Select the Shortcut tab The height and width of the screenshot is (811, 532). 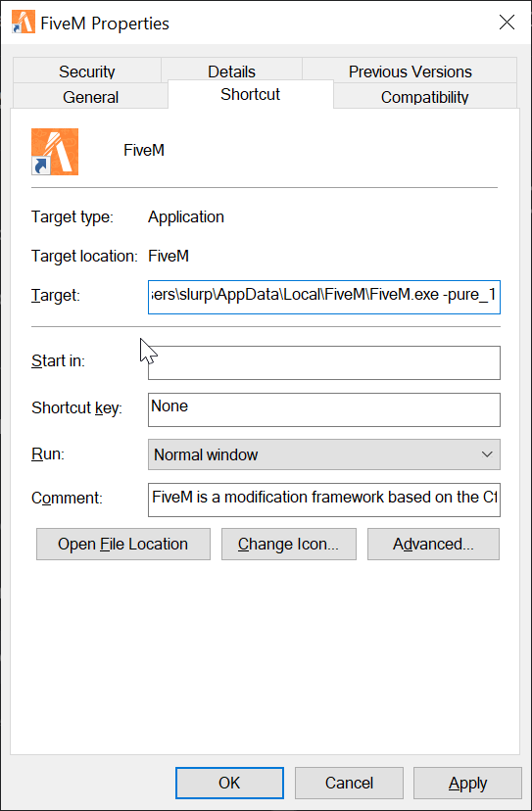251,94
